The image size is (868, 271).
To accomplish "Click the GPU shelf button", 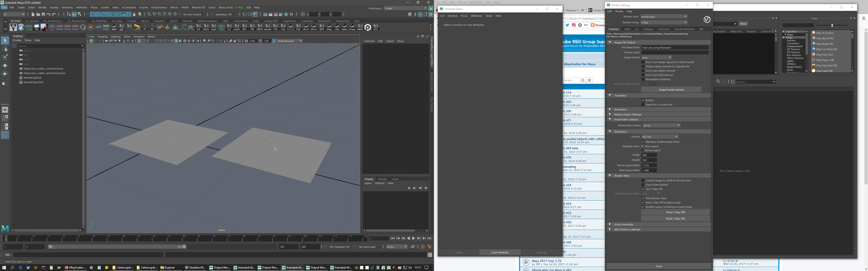I will coord(375,27).
